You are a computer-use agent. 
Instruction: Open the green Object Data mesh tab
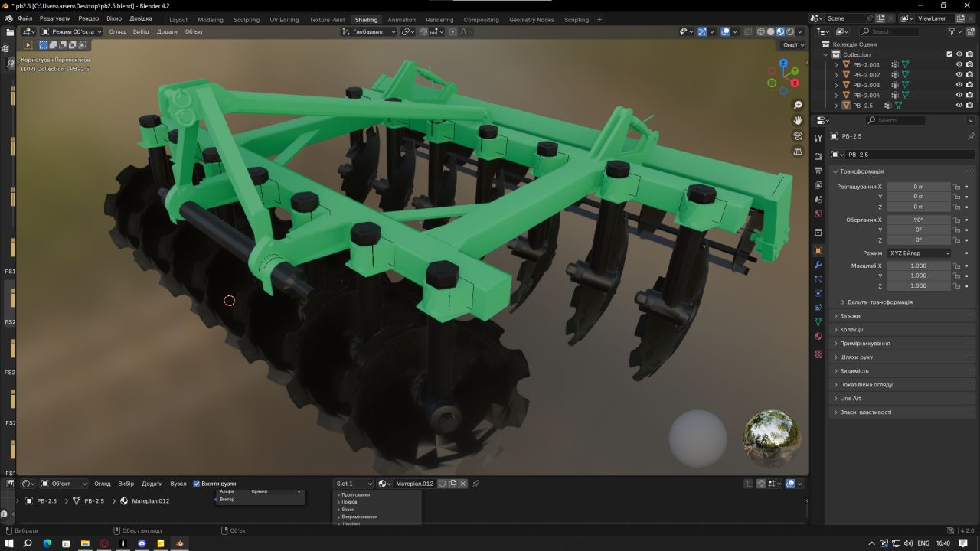tap(818, 322)
